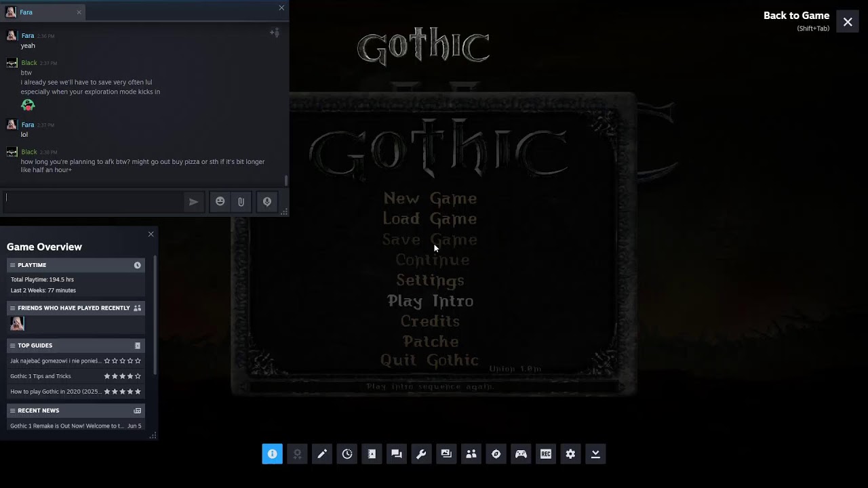
Task: Open the 'How to play Gothic in 2020' guide
Action: tap(56, 392)
